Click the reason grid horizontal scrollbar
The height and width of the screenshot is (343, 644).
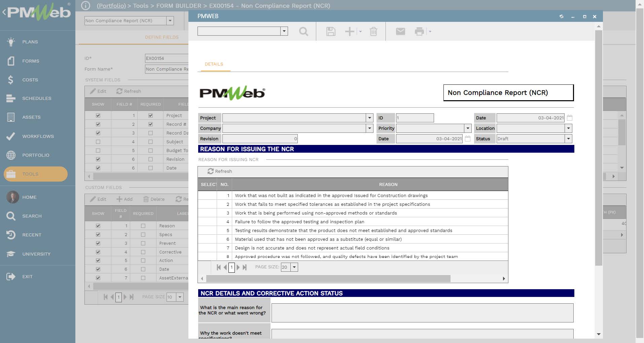(x=328, y=278)
